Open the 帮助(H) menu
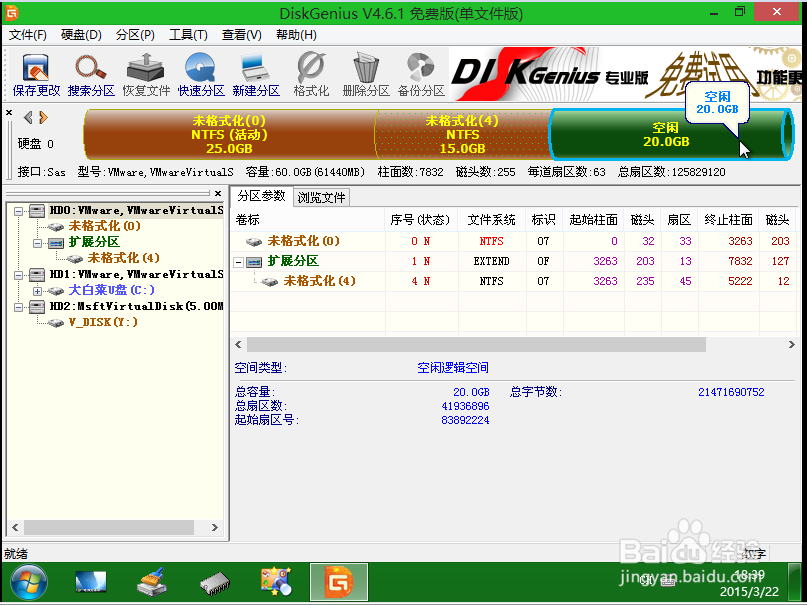The height and width of the screenshot is (605, 807). [x=296, y=35]
